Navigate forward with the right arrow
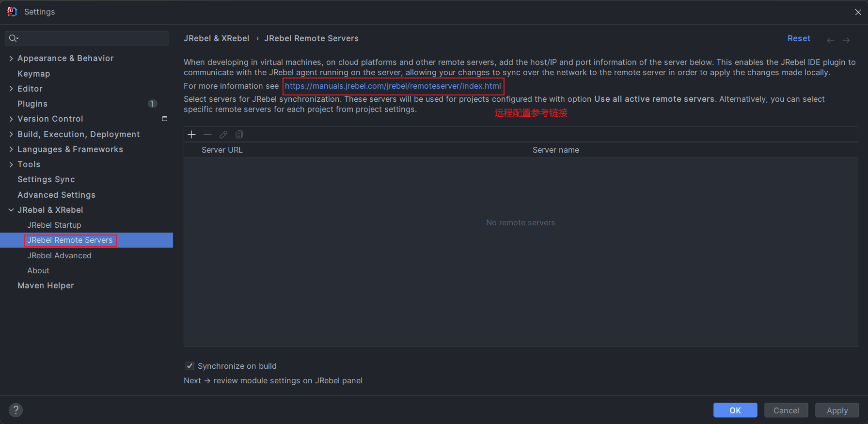868x424 pixels. coord(846,40)
